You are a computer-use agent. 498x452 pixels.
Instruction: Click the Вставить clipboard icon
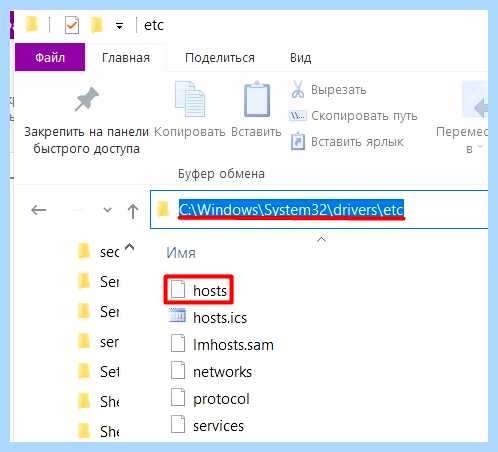257,99
